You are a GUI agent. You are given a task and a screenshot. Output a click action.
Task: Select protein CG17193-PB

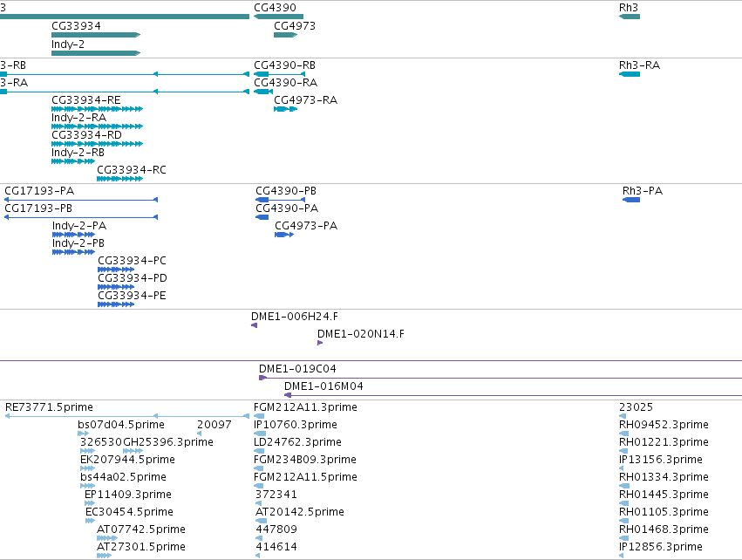(81, 217)
